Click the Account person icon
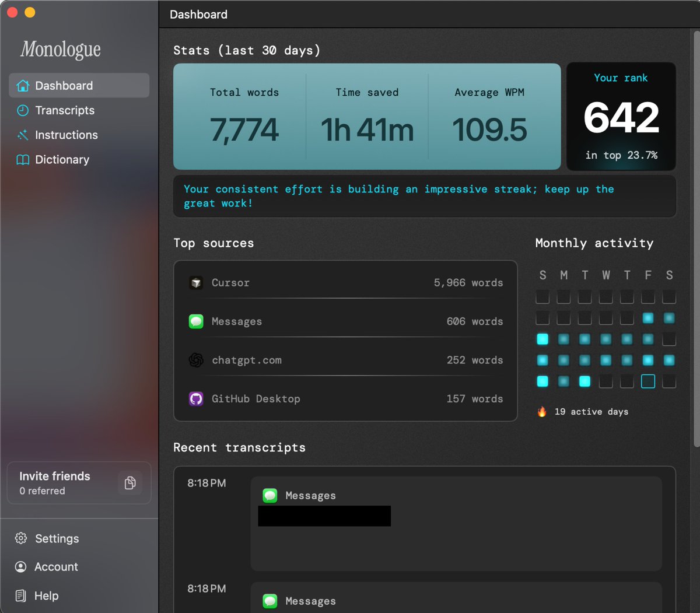Viewport: 700px width, 613px height. click(x=21, y=566)
